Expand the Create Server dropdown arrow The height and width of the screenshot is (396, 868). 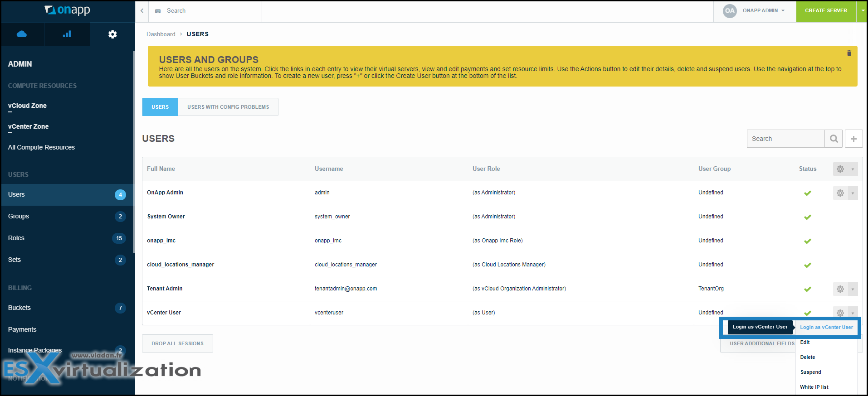click(862, 11)
